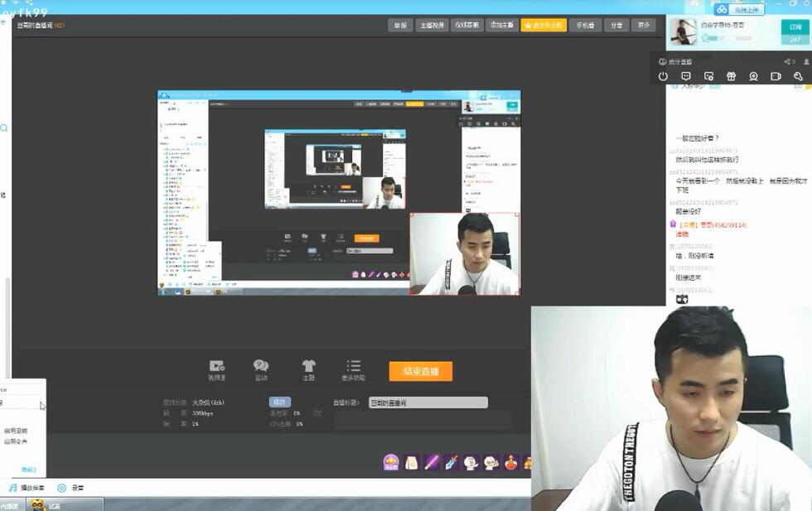
Task: Click the record circle icon
Action: pyautogui.click(x=61, y=488)
